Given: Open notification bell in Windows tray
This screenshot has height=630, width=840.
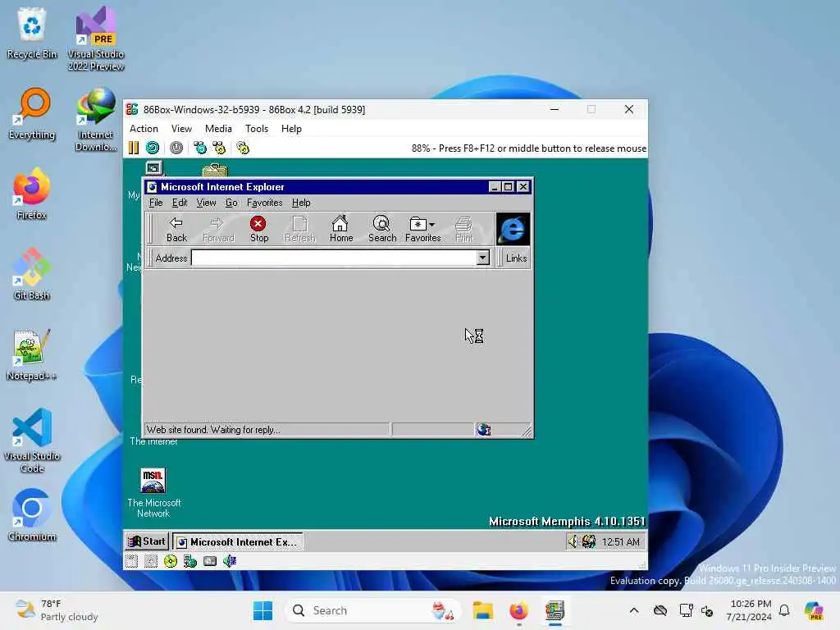Looking at the screenshot, I should pos(784,610).
